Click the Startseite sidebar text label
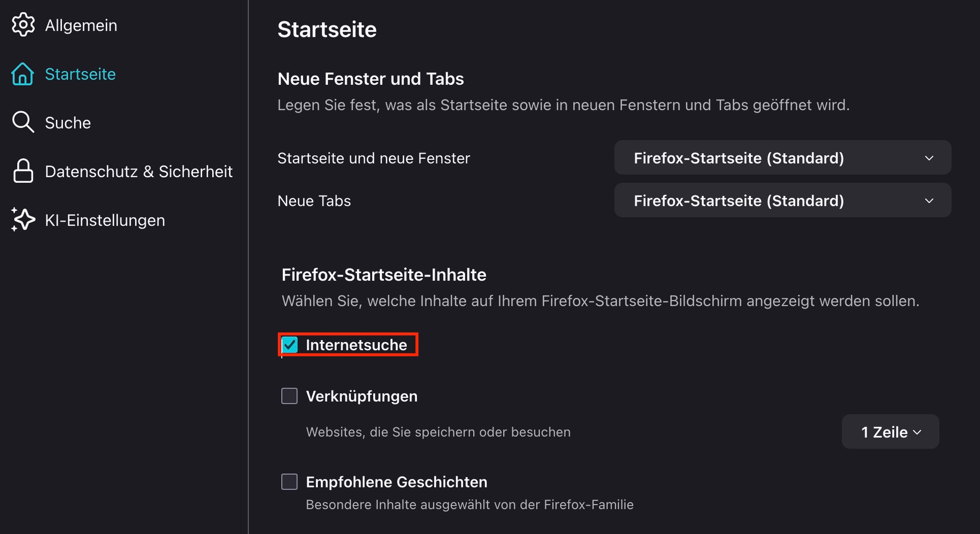The height and width of the screenshot is (534, 980). pos(80,74)
